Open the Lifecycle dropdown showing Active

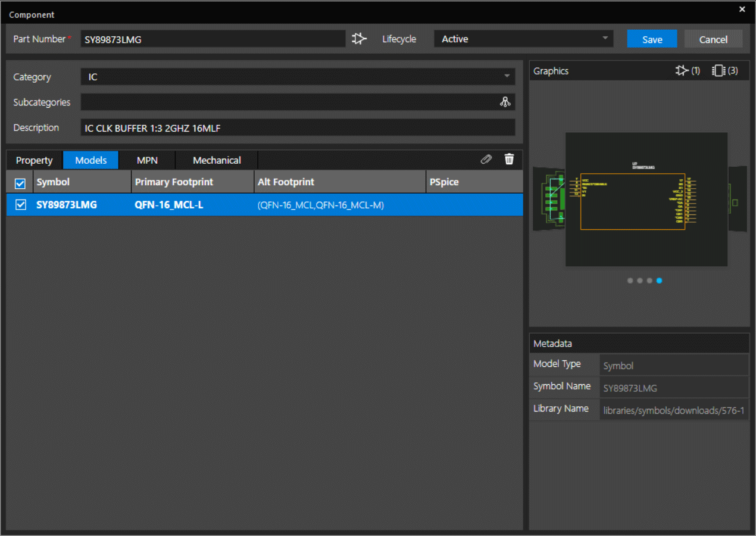[x=523, y=39]
